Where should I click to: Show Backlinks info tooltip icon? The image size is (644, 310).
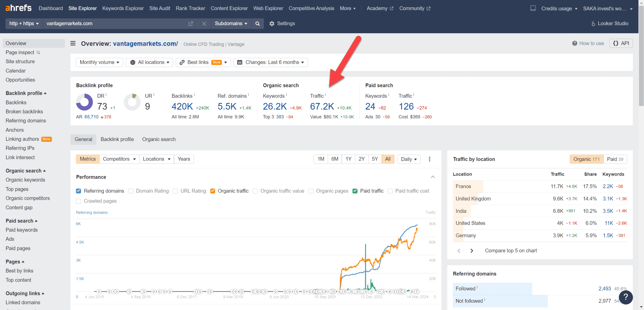pyautogui.click(x=194, y=95)
